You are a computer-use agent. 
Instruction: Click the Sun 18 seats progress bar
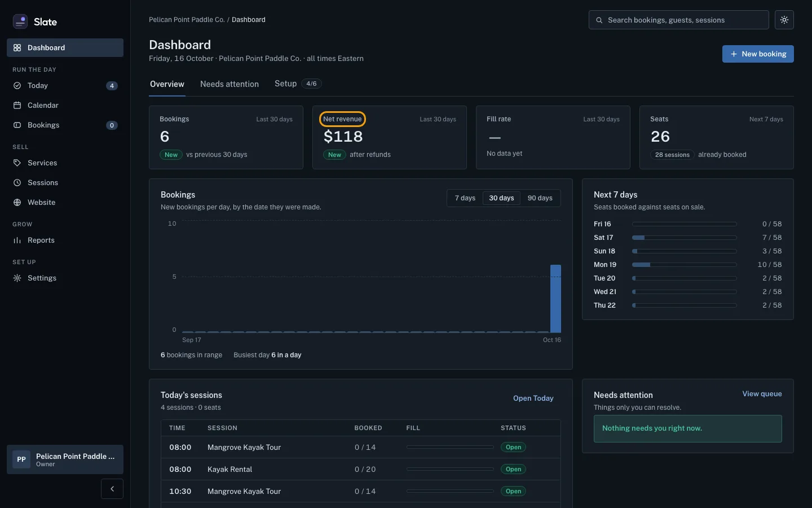[684, 251]
